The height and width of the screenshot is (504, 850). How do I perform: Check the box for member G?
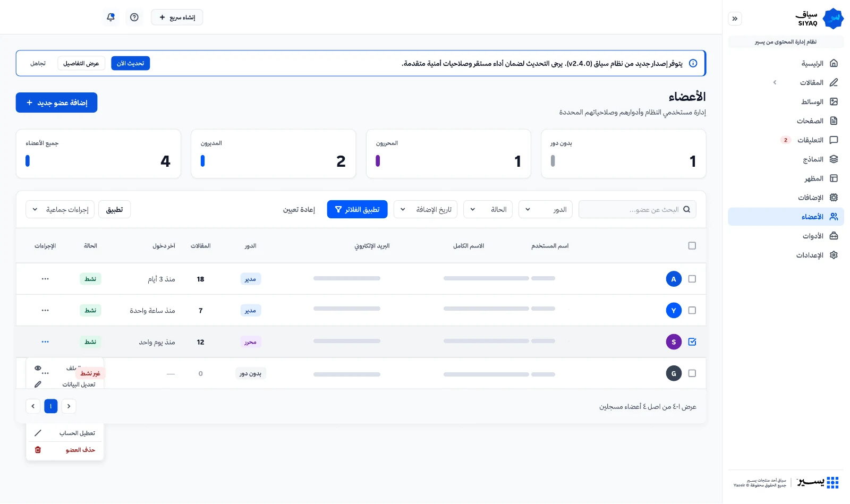coord(692,373)
